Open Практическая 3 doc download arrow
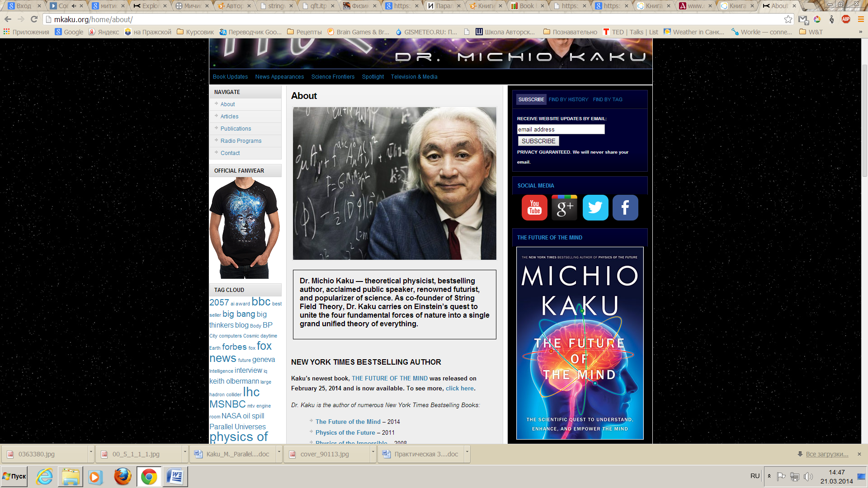The width and height of the screenshot is (868, 488). point(467,454)
